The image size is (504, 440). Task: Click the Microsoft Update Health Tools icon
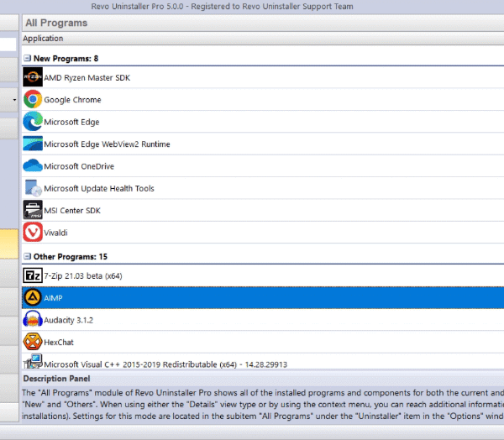point(33,188)
